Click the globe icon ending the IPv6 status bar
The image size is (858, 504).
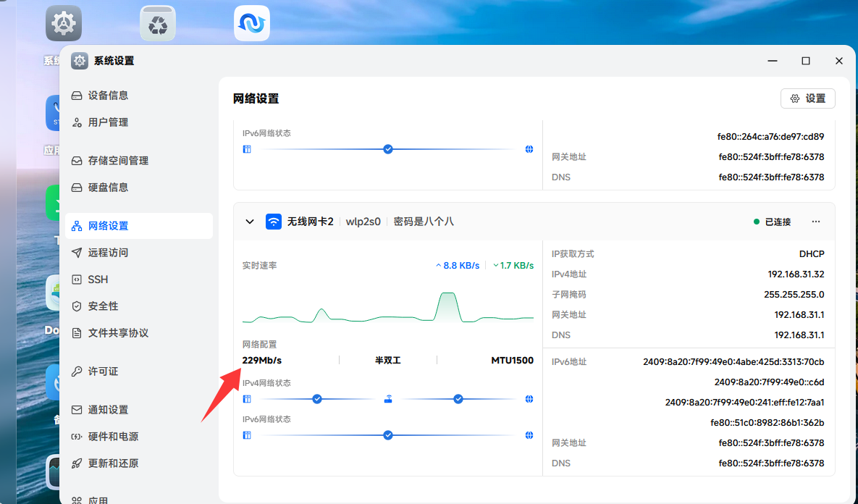[x=529, y=435]
